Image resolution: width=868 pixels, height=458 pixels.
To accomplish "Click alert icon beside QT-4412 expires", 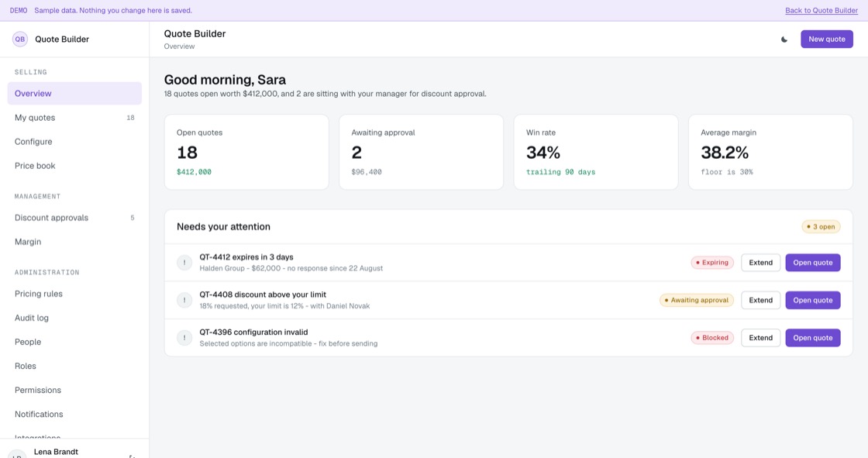I will coord(184,263).
